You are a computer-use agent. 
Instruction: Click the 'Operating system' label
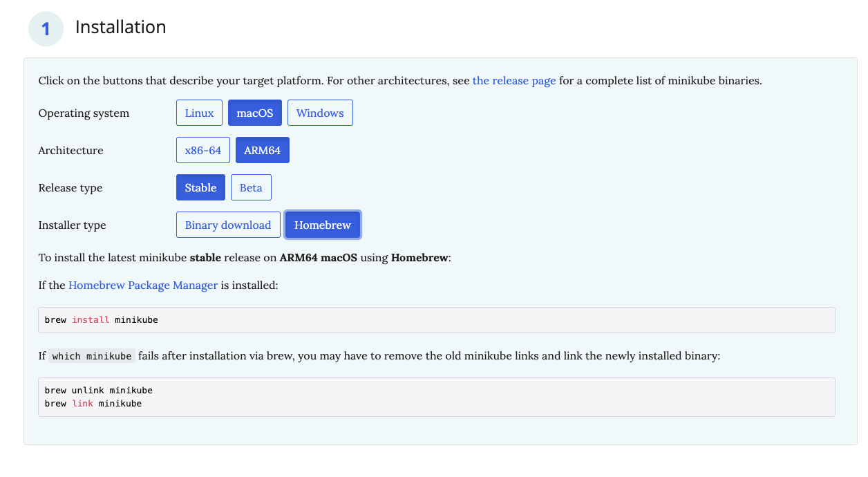tap(84, 113)
